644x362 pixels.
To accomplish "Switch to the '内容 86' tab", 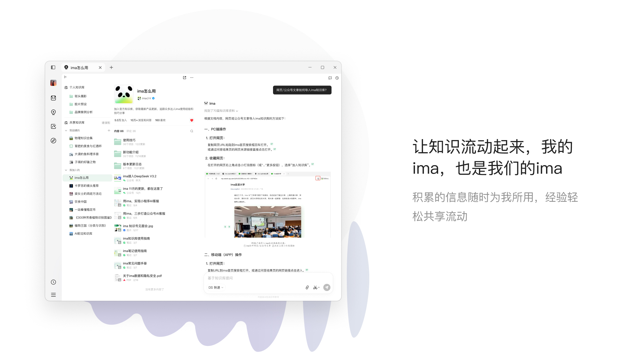I will [x=119, y=131].
